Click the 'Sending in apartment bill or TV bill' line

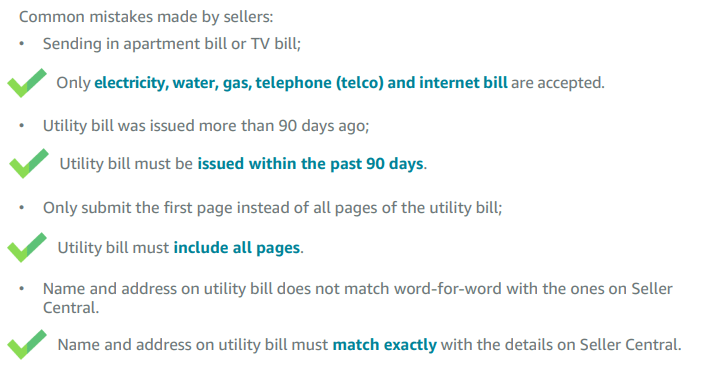(172, 44)
